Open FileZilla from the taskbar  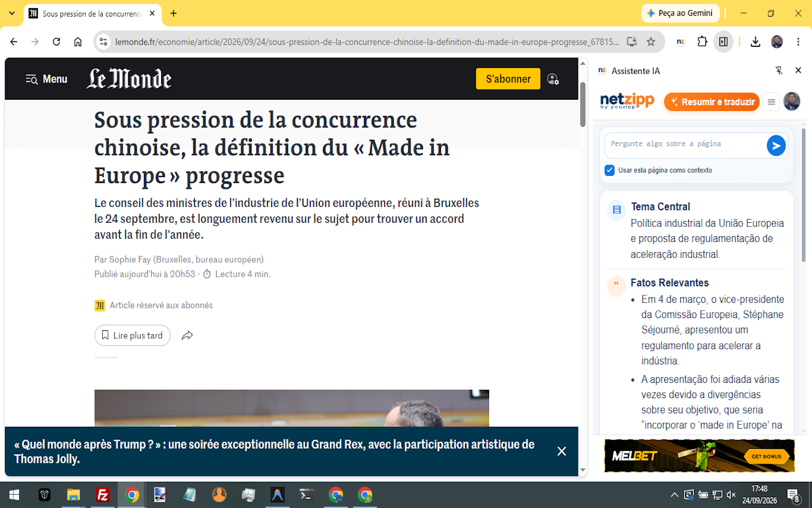pos(103,495)
